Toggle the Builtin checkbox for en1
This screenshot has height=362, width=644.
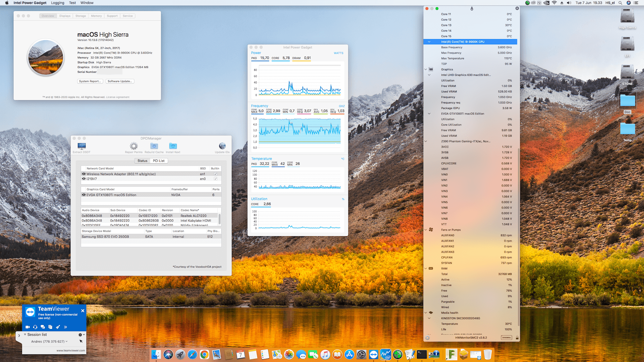tap(215, 174)
